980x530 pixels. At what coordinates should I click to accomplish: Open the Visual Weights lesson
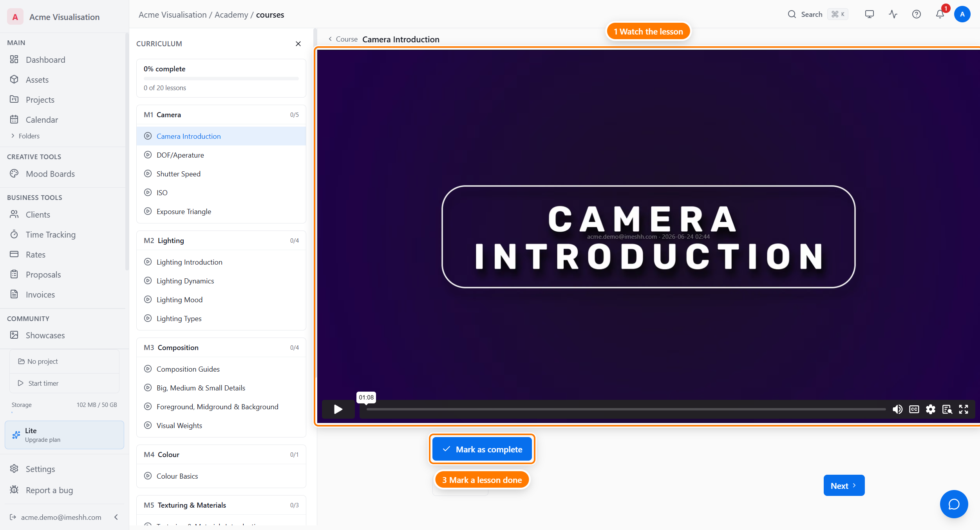tap(221, 425)
